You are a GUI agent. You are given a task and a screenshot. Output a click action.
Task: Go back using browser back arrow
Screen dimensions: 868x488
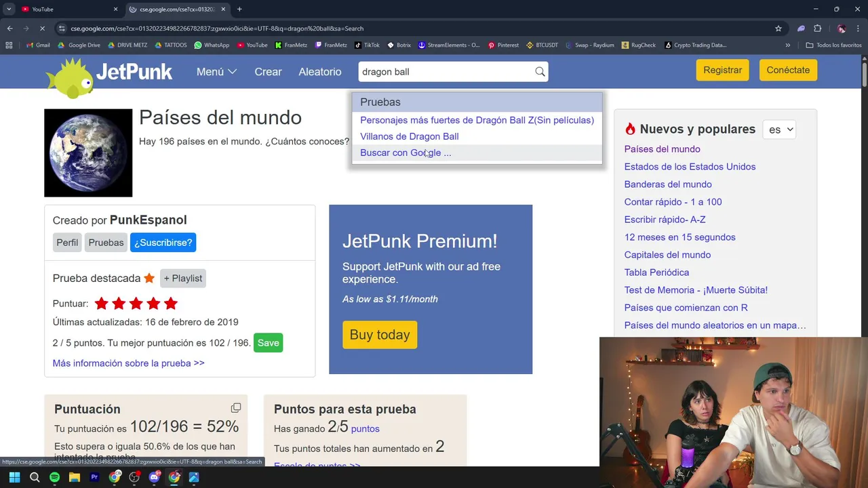click(9, 28)
